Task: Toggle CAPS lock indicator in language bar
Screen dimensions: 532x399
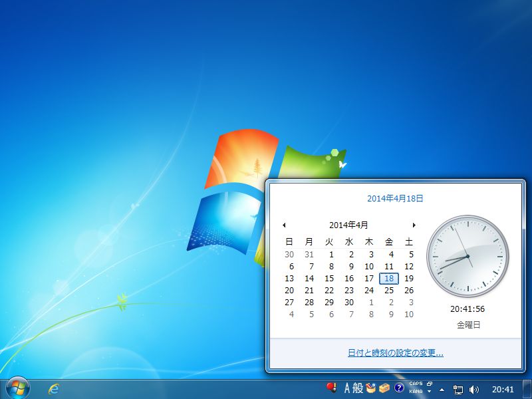Action: coord(416,384)
